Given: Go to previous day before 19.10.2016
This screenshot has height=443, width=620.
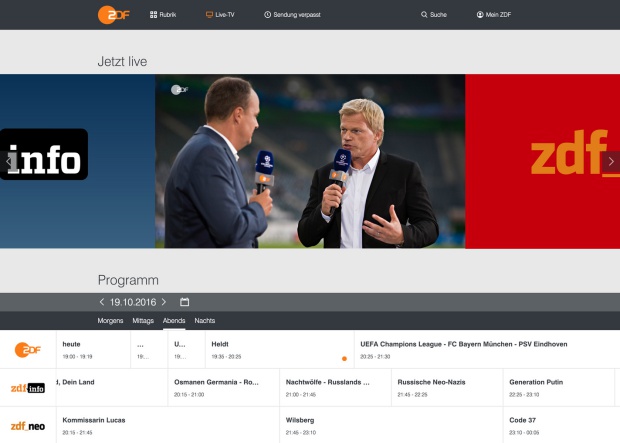Looking at the screenshot, I should click(x=102, y=302).
